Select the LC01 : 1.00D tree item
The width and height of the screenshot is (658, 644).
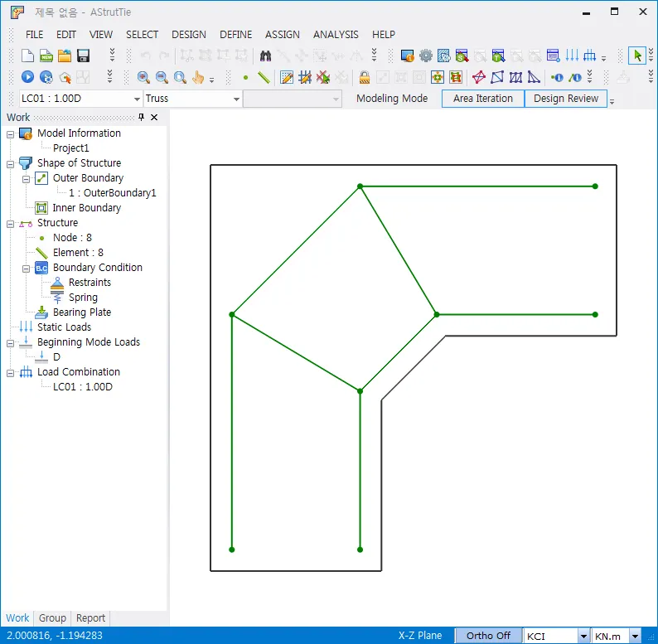point(83,387)
